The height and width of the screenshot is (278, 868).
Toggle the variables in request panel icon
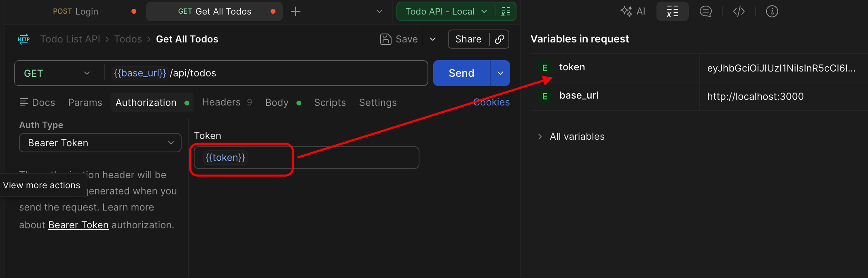point(672,11)
